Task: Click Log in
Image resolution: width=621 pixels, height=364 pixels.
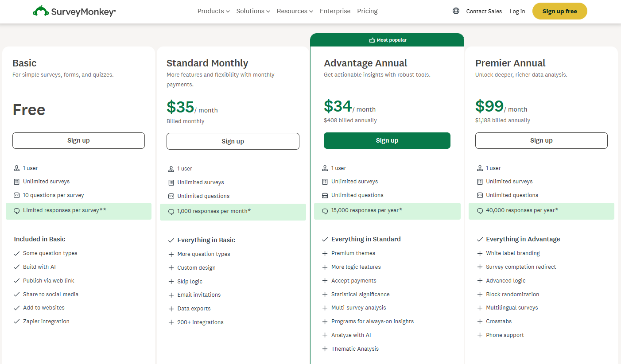Action: click(x=517, y=12)
